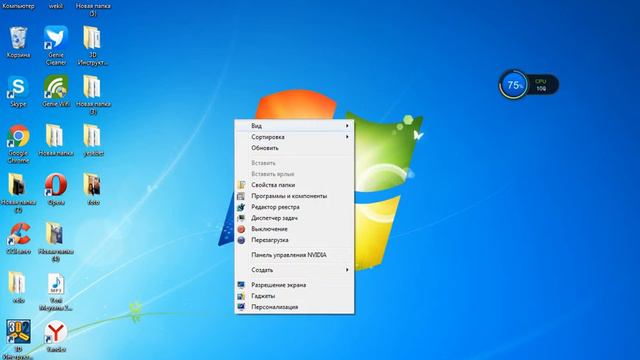This screenshot has height=360, width=640.
Task: Select the Новая папка folder beside Chrome
Action: [x=55, y=136]
